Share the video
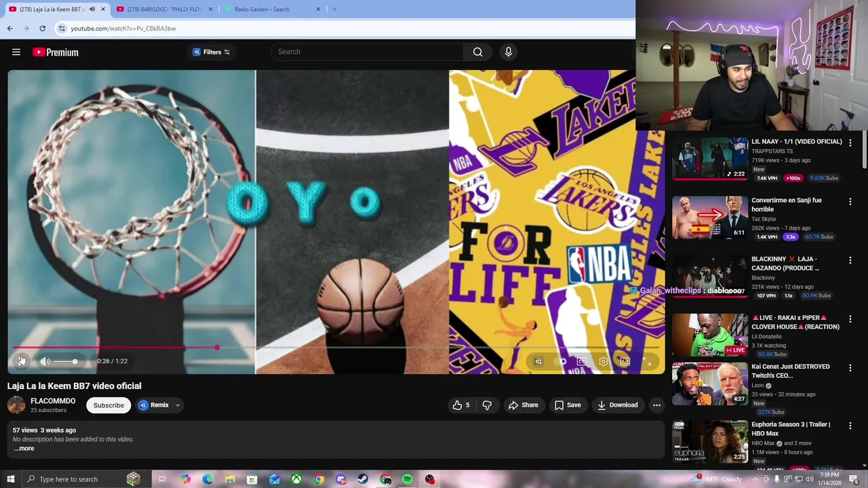The width and height of the screenshot is (868, 488). click(523, 405)
